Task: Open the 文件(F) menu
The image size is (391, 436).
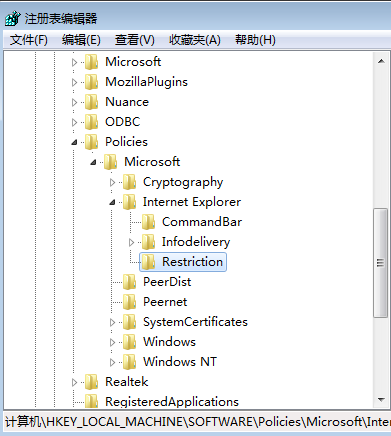Action: tap(29, 40)
